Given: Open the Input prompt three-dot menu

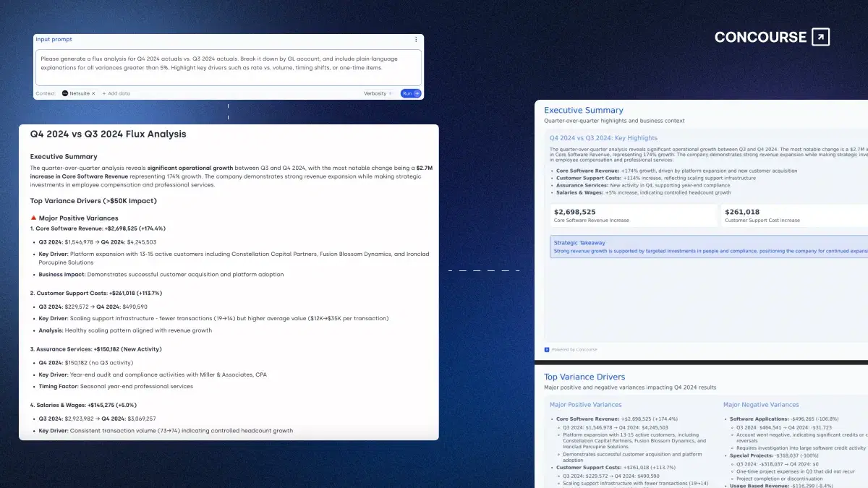Looking at the screenshot, I should click(x=416, y=40).
